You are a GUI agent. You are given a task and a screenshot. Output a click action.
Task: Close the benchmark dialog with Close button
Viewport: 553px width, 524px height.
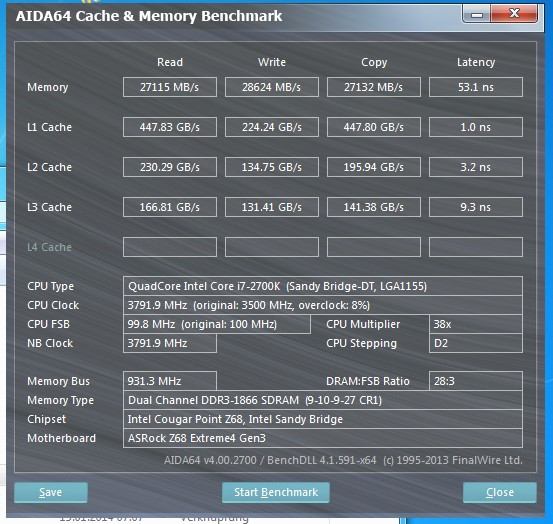(500, 492)
